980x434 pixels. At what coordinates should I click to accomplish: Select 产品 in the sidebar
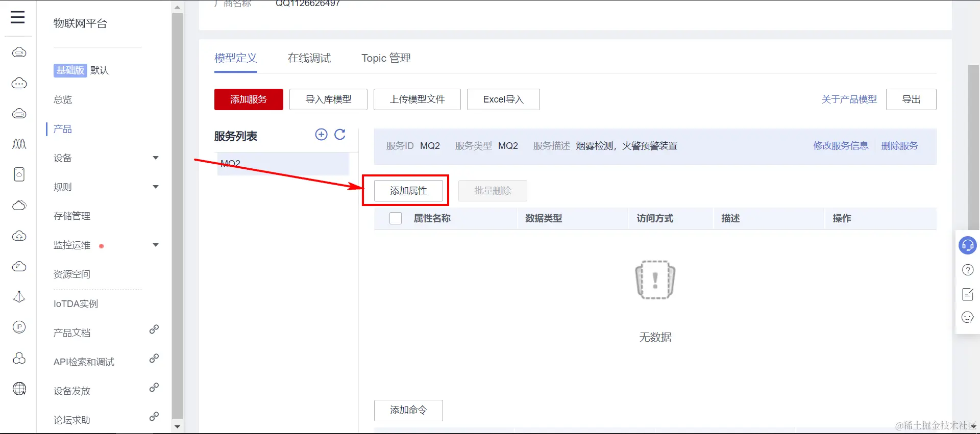[x=63, y=129]
